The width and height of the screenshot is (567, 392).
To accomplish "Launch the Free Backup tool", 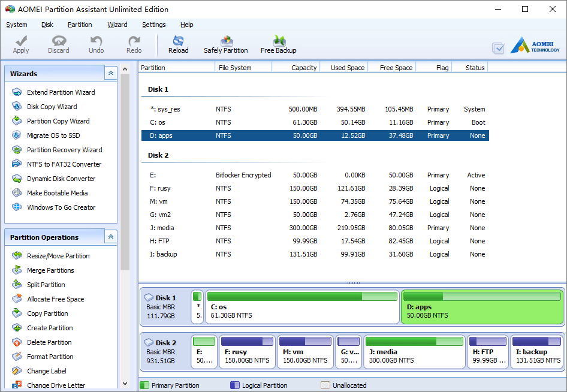I will 279,45.
